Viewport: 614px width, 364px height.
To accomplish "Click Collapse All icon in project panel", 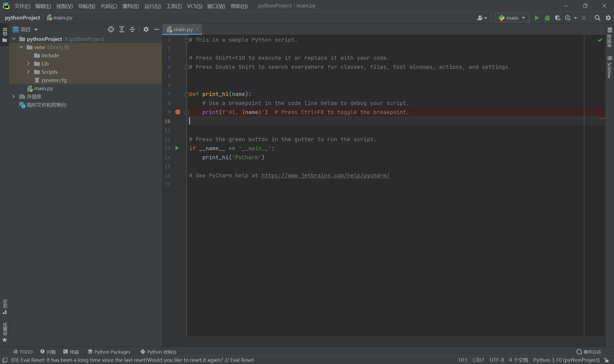I will [132, 29].
